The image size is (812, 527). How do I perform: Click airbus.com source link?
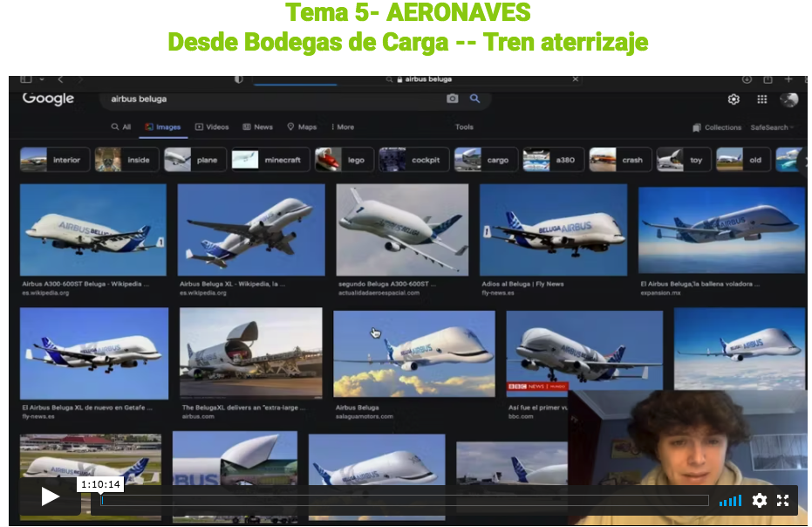click(x=198, y=416)
